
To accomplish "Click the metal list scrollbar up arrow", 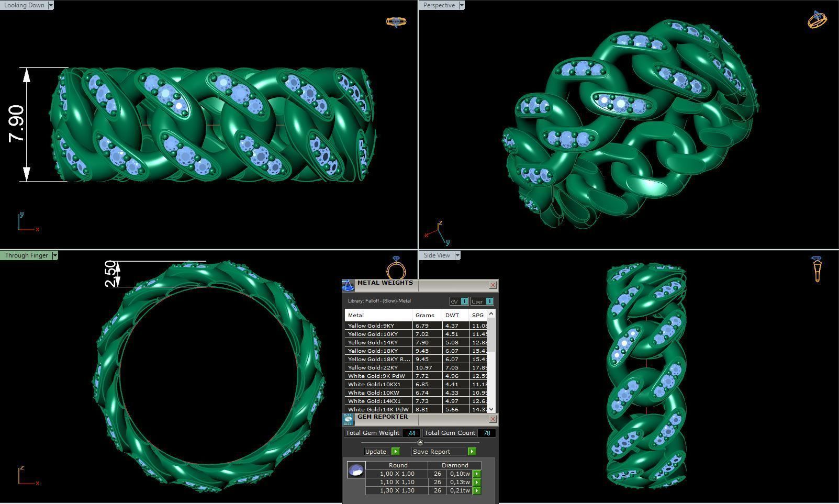I will 491,313.
